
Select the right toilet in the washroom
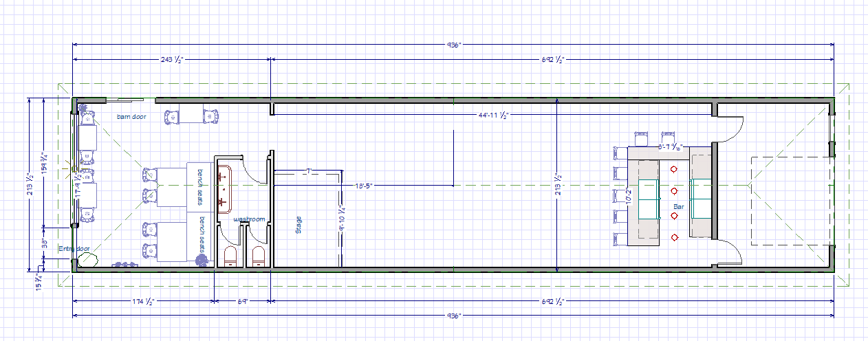(x=257, y=257)
